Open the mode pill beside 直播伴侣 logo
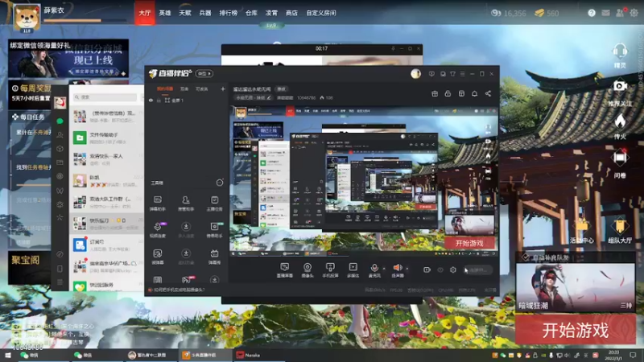 point(204,73)
